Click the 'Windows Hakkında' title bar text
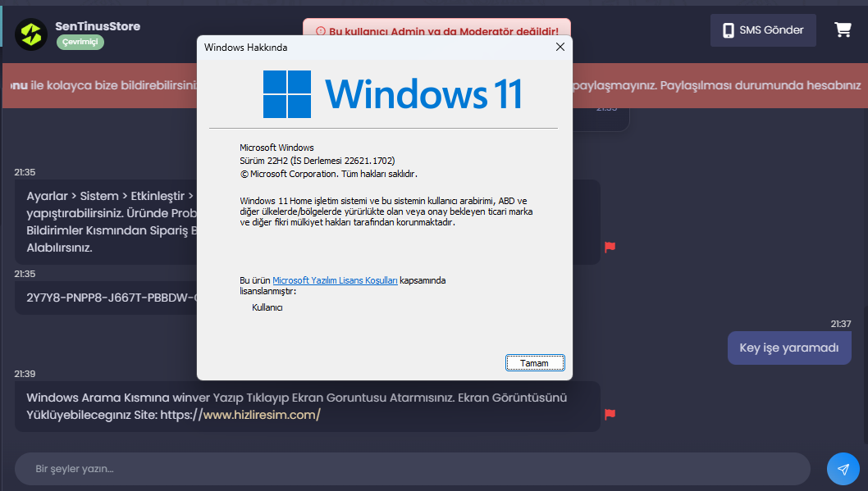This screenshot has height=491, width=868. point(246,48)
